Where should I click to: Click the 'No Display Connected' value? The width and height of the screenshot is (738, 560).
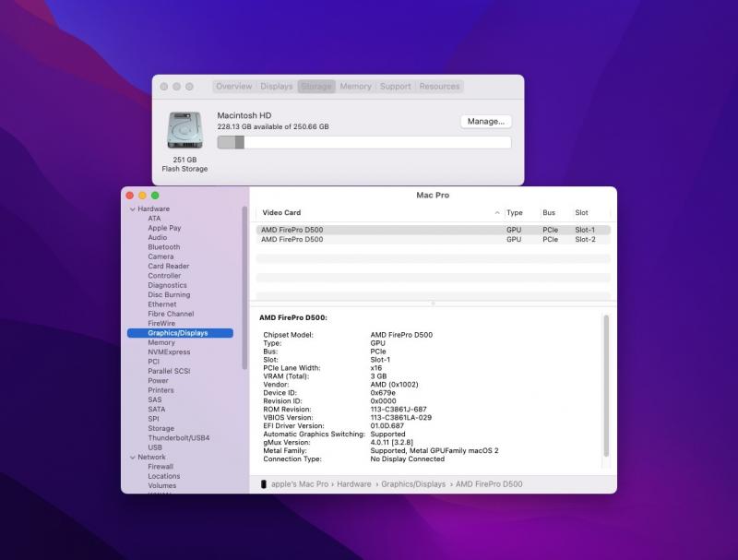coord(408,459)
